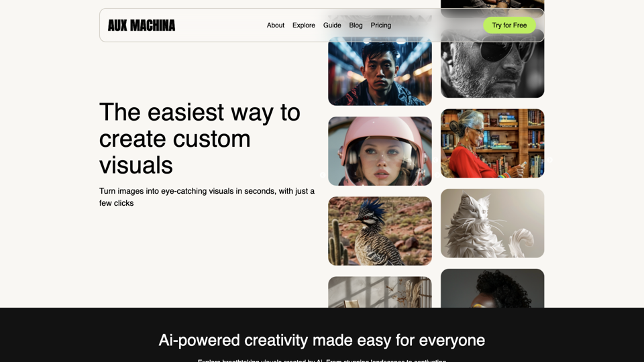View the Pricing page
This screenshot has height=362, width=644.
tap(381, 25)
